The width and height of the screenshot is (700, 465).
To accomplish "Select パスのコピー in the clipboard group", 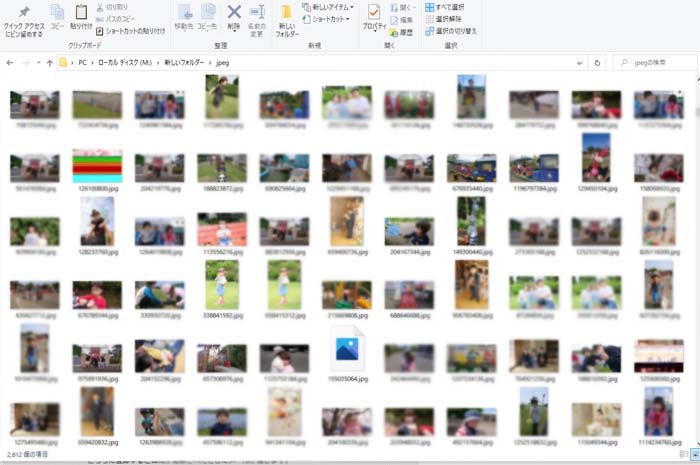I will tap(116, 19).
